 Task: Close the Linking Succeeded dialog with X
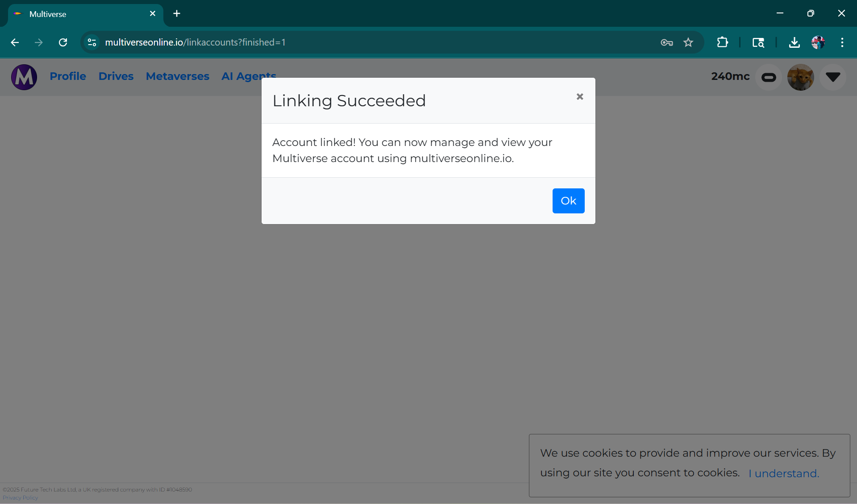click(x=579, y=96)
